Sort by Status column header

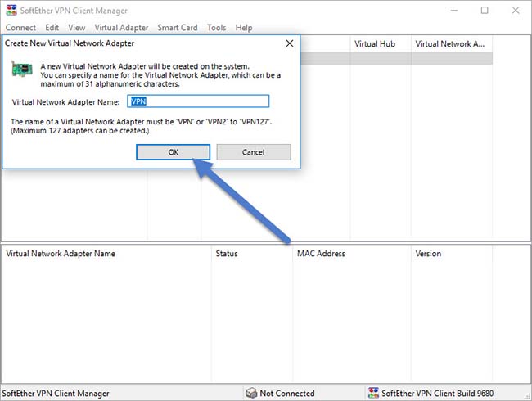252,254
